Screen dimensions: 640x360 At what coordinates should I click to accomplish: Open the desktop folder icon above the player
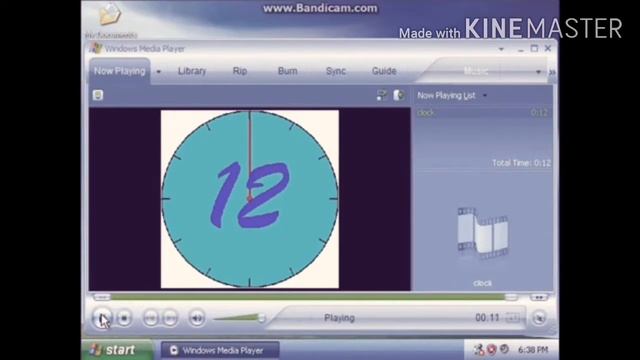109,15
